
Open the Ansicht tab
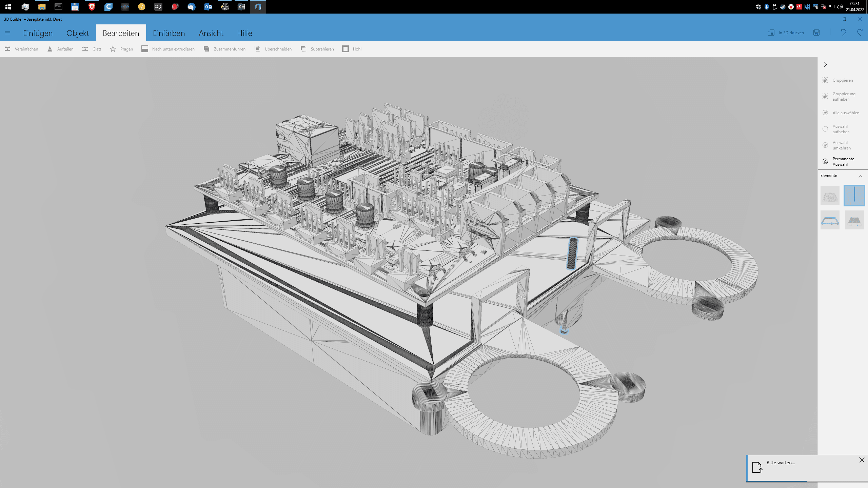(x=211, y=33)
